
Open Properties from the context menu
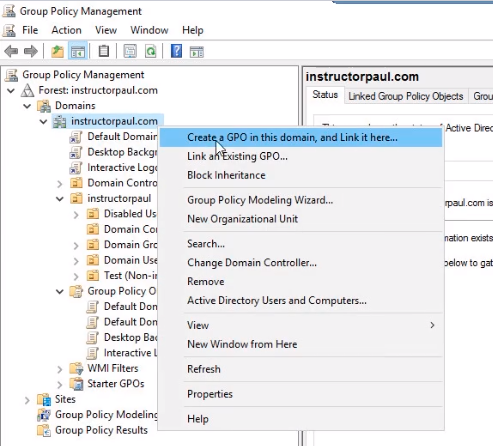click(301, 394)
